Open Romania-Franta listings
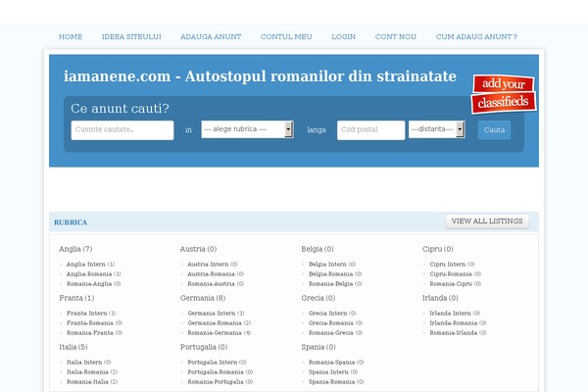The width and height of the screenshot is (588, 392). [94, 332]
